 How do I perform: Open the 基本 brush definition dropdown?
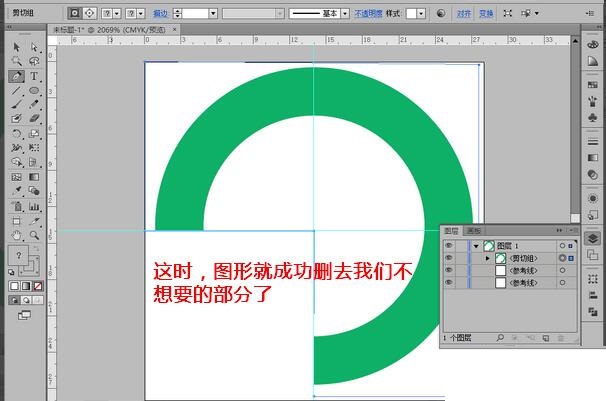[345, 14]
